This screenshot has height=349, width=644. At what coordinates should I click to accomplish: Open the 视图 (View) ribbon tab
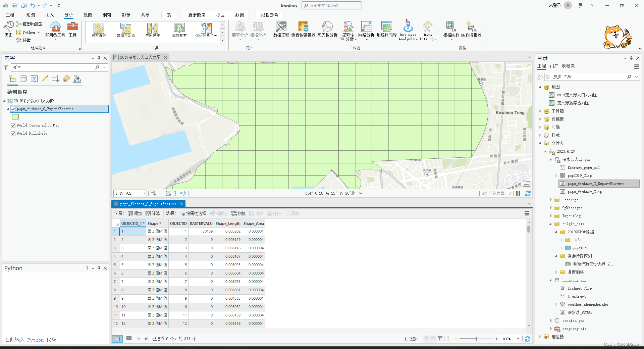tap(88, 15)
